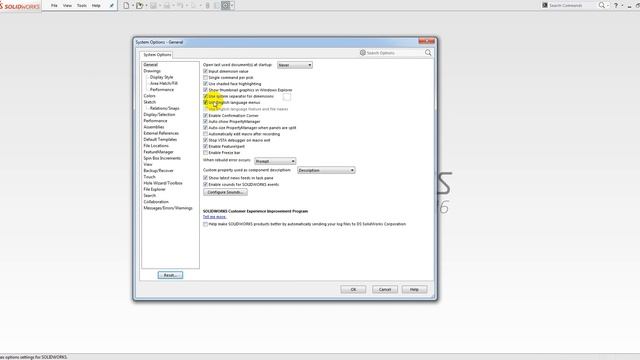The height and width of the screenshot is (360, 640).
Task: Click the Open document folder icon
Action: pos(140,6)
